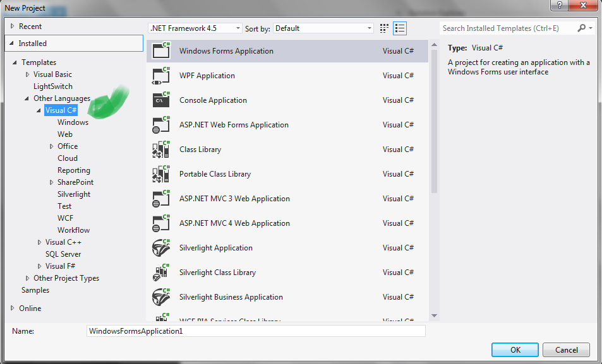
Task: Click the Console Application template icon
Action: coord(161,100)
